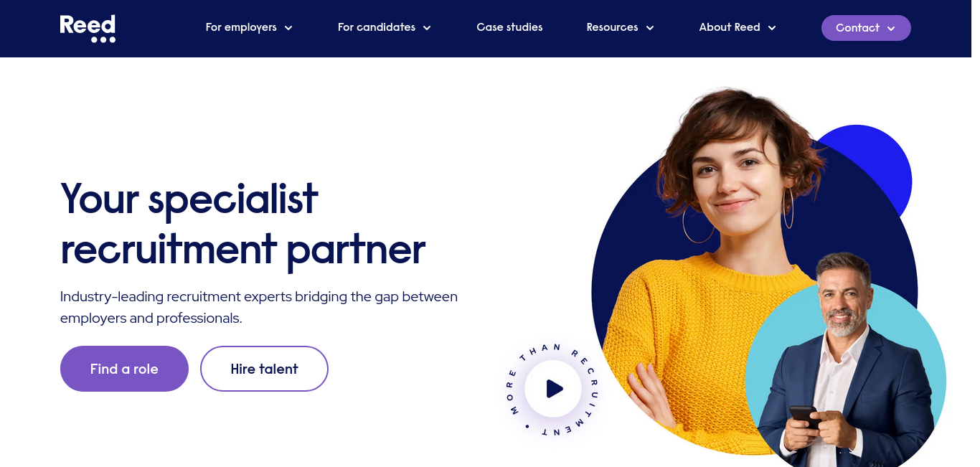The image size is (980, 467).
Task: Click the Your specialist recruitment partner heading
Action: 242,224
